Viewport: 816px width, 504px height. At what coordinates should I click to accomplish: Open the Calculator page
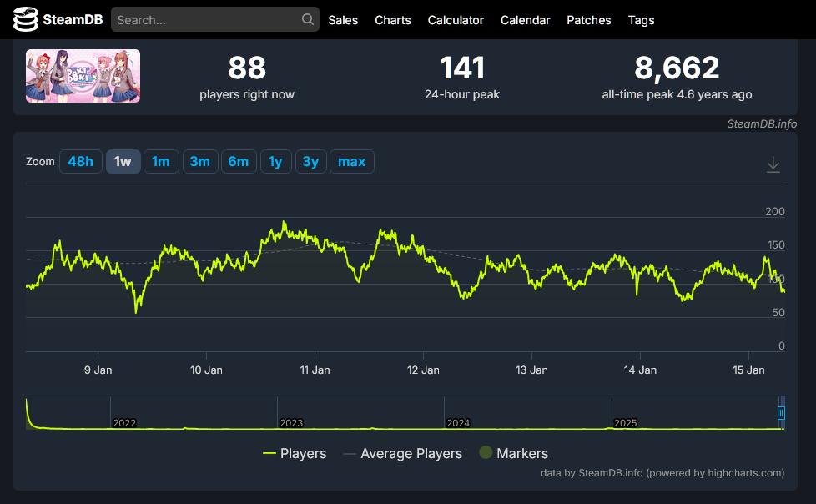(x=456, y=20)
